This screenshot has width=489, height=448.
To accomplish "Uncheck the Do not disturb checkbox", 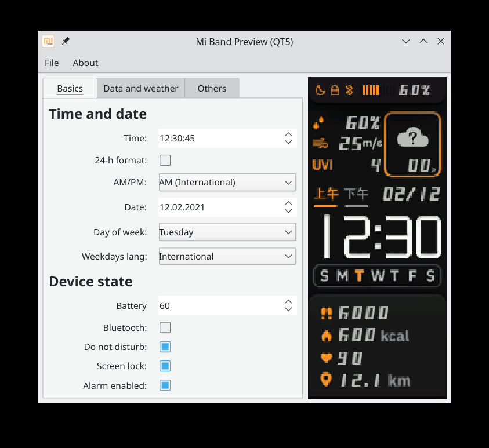I will (x=165, y=347).
